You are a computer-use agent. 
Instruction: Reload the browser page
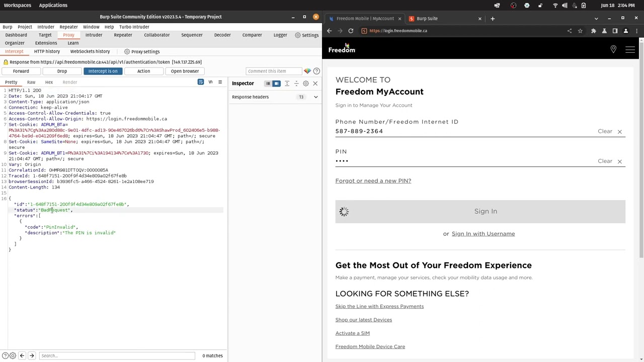click(351, 31)
